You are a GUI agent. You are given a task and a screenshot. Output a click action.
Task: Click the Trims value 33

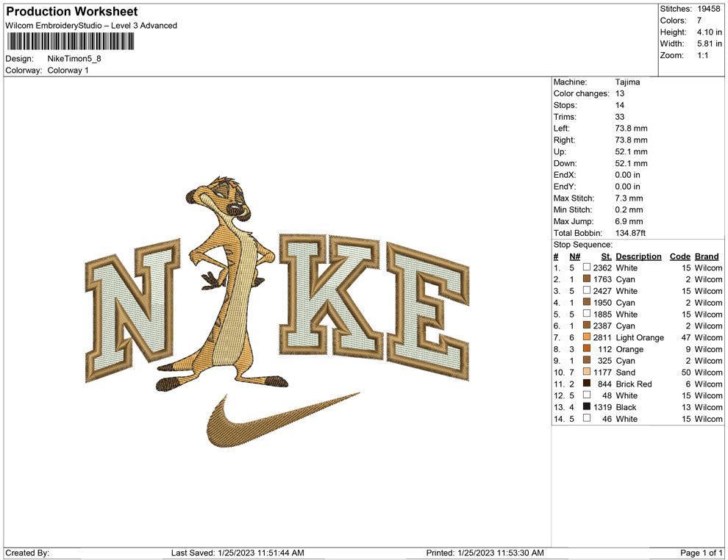point(620,117)
